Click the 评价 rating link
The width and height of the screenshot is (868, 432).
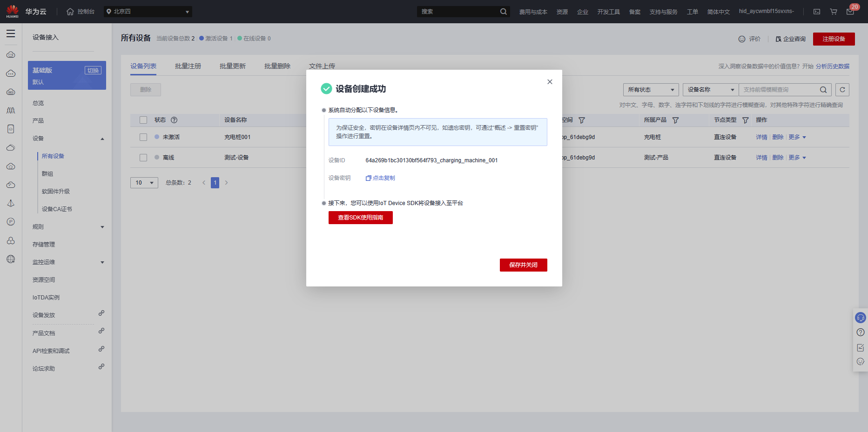tap(749, 39)
